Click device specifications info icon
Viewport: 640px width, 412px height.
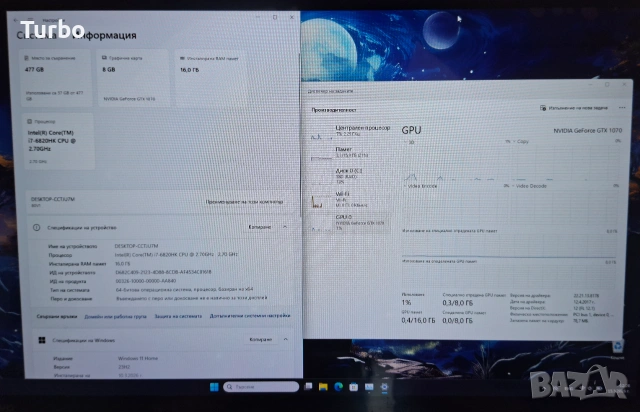point(36,227)
